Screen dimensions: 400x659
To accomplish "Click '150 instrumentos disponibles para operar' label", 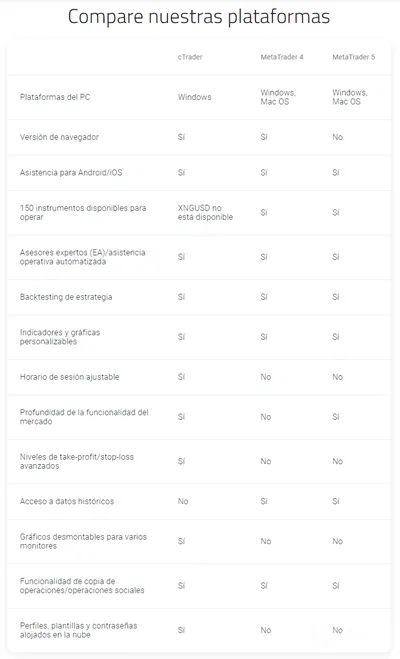I will (x=83, y=212).
